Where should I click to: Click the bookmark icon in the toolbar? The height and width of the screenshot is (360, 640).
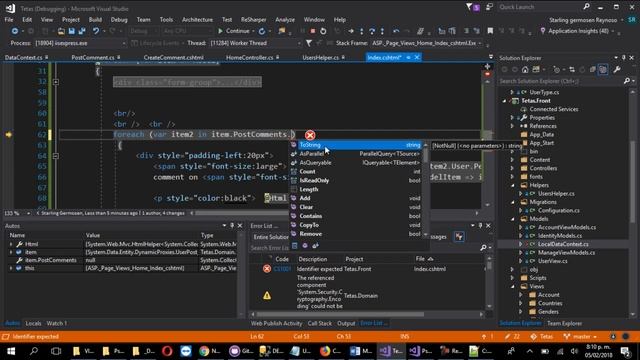pos(490,31)
